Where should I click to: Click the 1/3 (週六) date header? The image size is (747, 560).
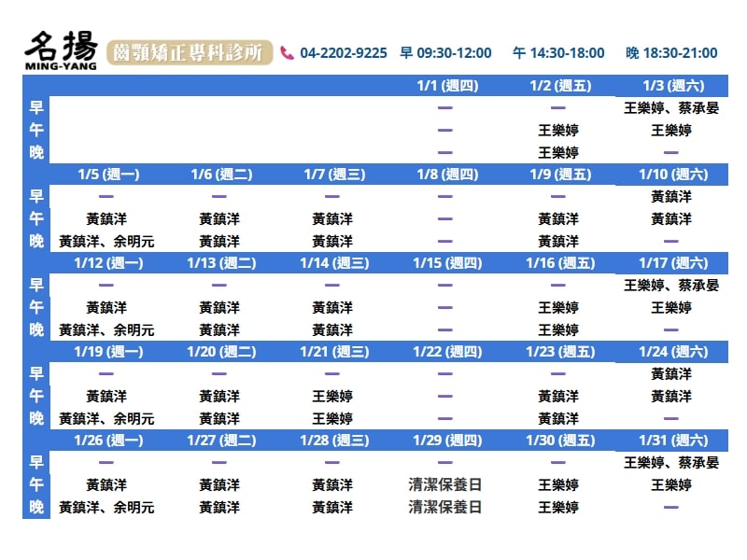671,86
